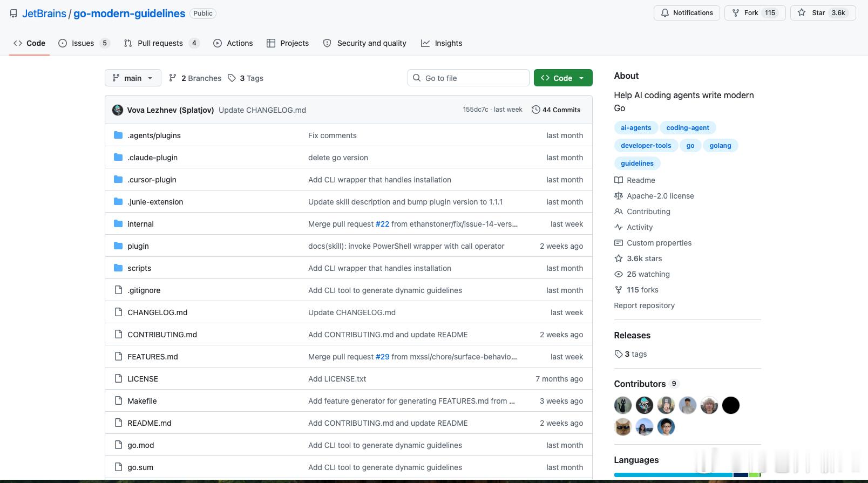
Task: Click the tag icon beside 3 tags
Action: (x=619, y=354)
